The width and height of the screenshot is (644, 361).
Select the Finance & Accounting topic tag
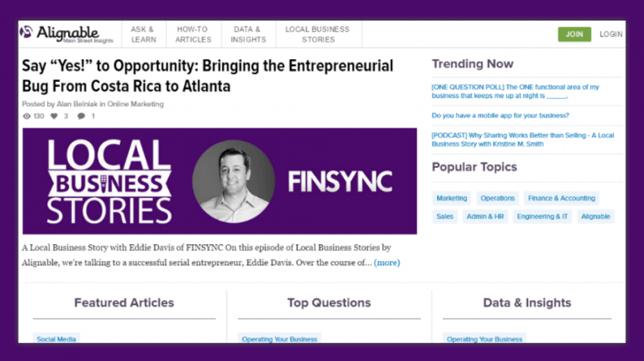[561, 198]
